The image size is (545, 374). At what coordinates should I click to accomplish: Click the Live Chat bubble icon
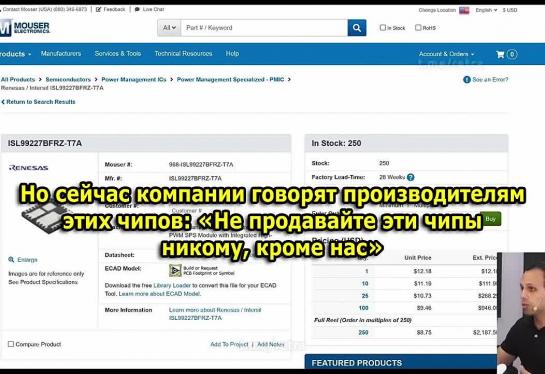(137, 9)
